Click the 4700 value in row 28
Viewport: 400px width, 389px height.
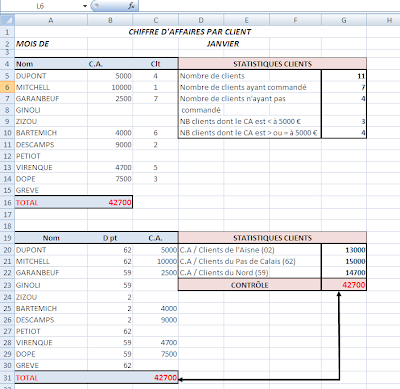169,343
